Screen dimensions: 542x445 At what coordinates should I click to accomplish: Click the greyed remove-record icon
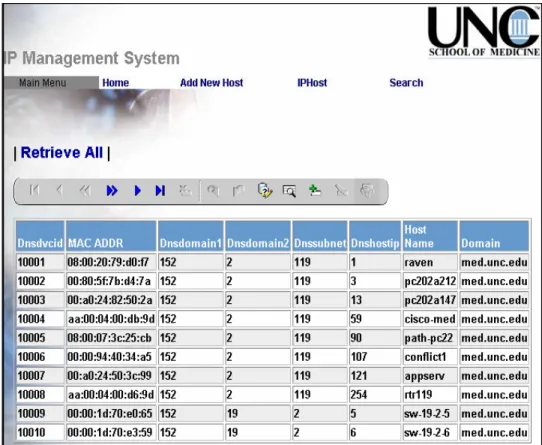(341, 191)
